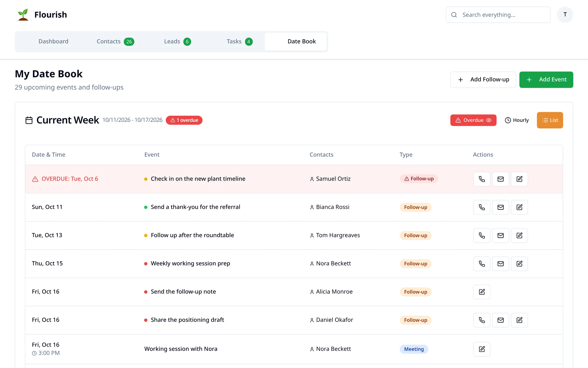Edit the Send the follow-up note entry
This screenshot has height=368, width=588.
[482, 292]
